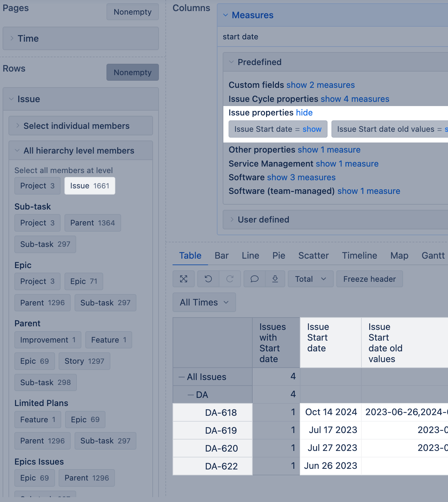Click the DA-622 row header
The width and height of the screenshot is (448, 502).
click(x=213, y=466)
